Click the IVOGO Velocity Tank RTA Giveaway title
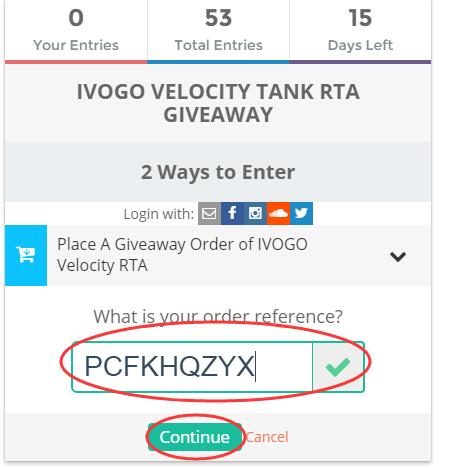 coord(218,103)
